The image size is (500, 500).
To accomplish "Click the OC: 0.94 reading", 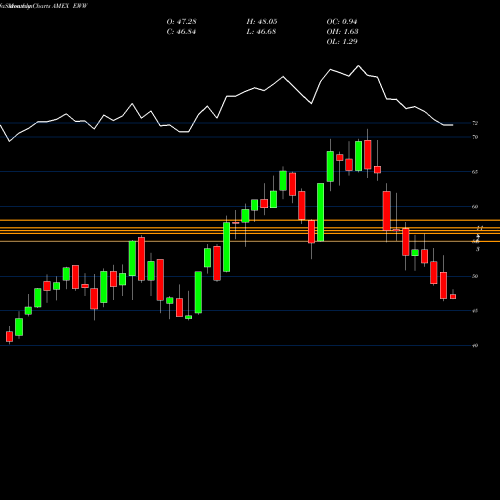I will (x=342, y=22).
